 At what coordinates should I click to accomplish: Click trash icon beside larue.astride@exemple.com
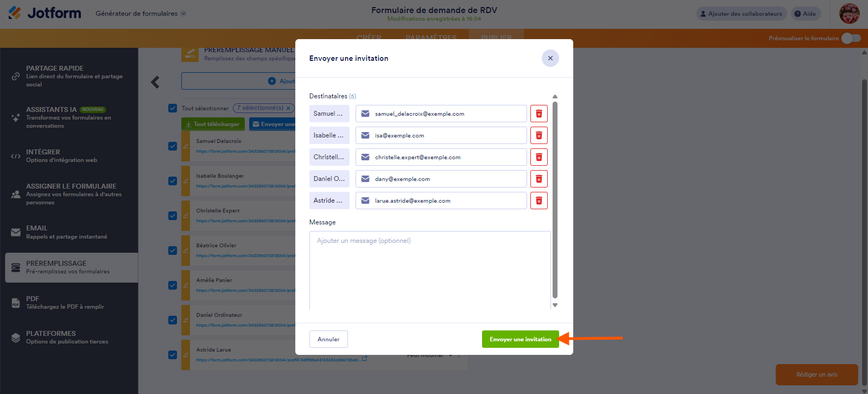tap(538, 201)
